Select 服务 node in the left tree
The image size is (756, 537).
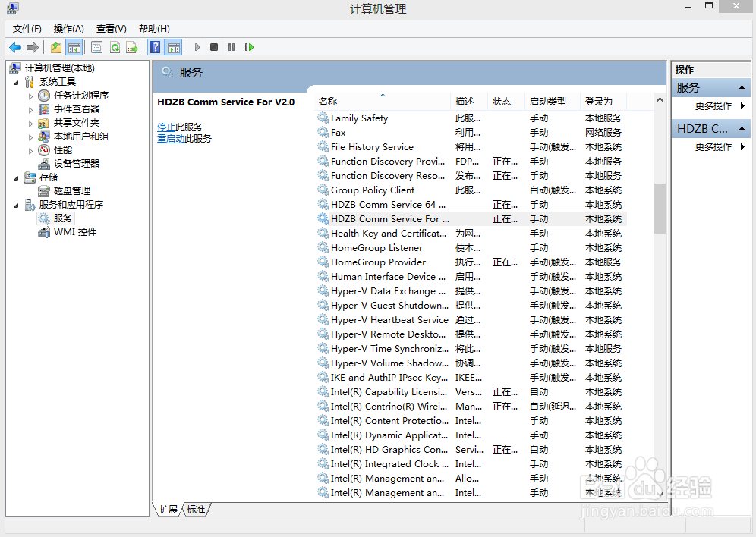(x=63, y=218)
